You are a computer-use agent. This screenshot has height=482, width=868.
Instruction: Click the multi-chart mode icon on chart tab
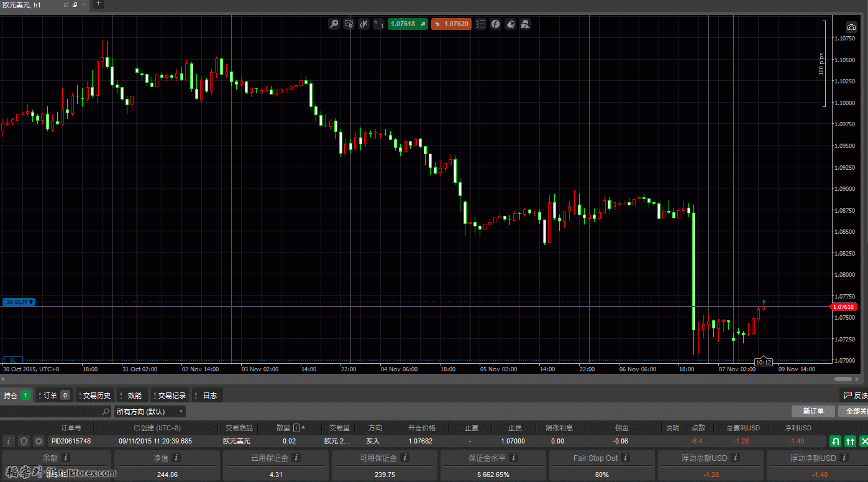tap(75, 5)
